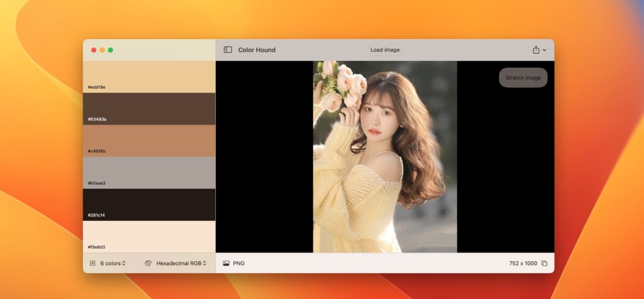Select the #c4916b color swatch
This screenshot has width=644, height=299.
tap(149, 141)
